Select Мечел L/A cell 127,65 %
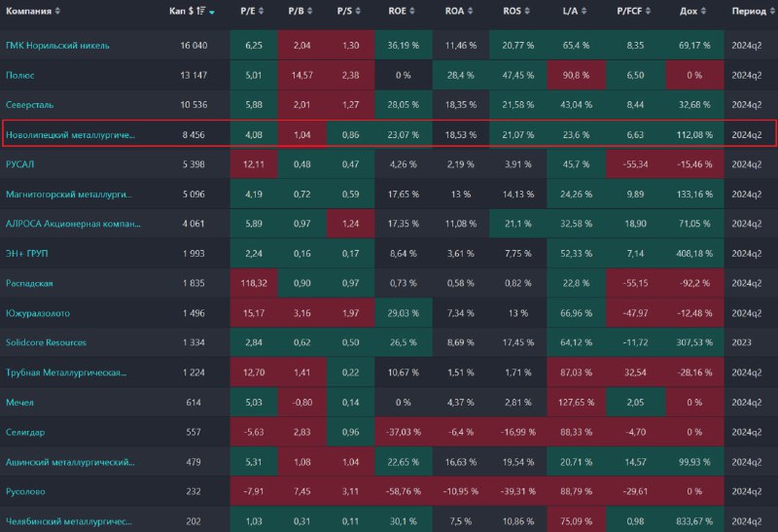The width and height of the screenshot is (778, 532). [x=576, y=403]
